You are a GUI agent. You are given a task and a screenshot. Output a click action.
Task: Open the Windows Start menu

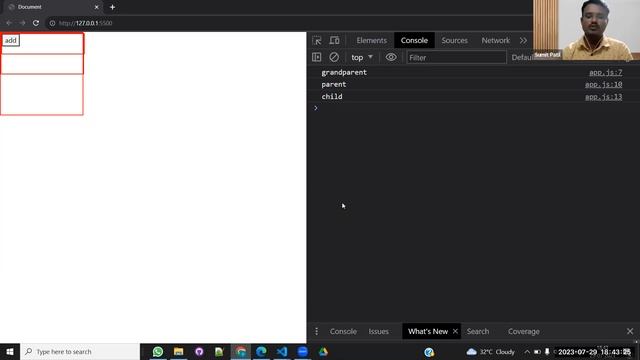(10, 351)
